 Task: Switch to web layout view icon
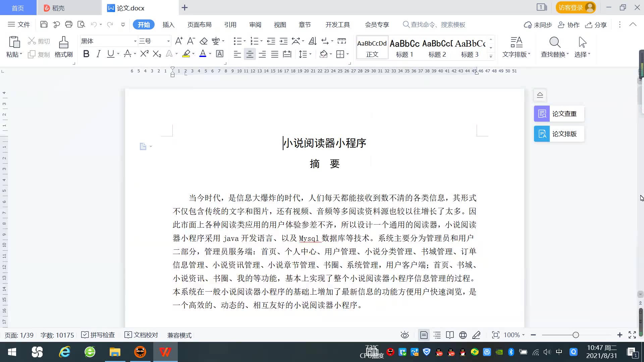coord(463,335)
